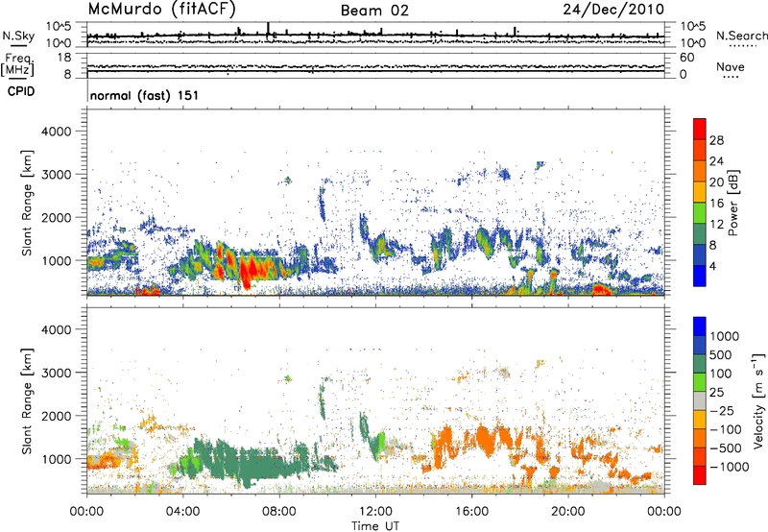
Task: Click the date '24/Dec/2010'
Action: (x=613, y=10)
